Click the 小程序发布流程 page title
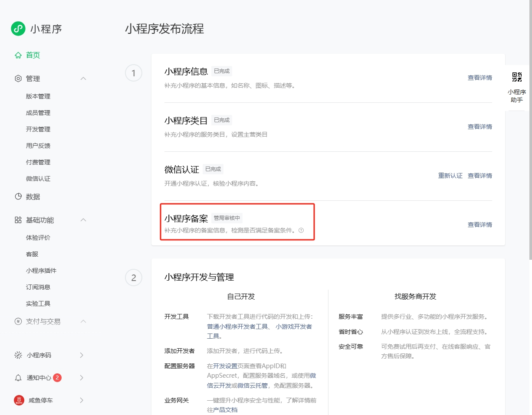 (x=164, y=29)
